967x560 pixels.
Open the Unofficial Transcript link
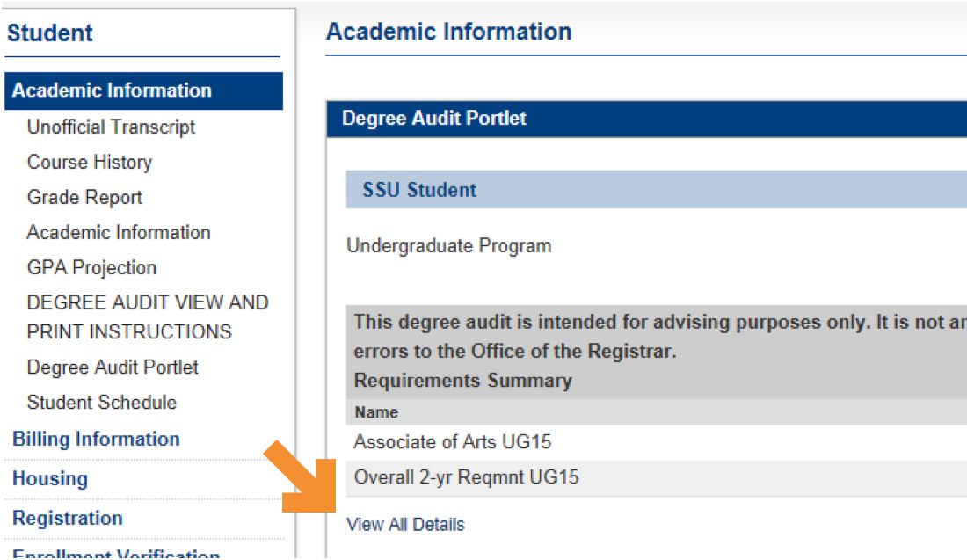click(111, 127)
